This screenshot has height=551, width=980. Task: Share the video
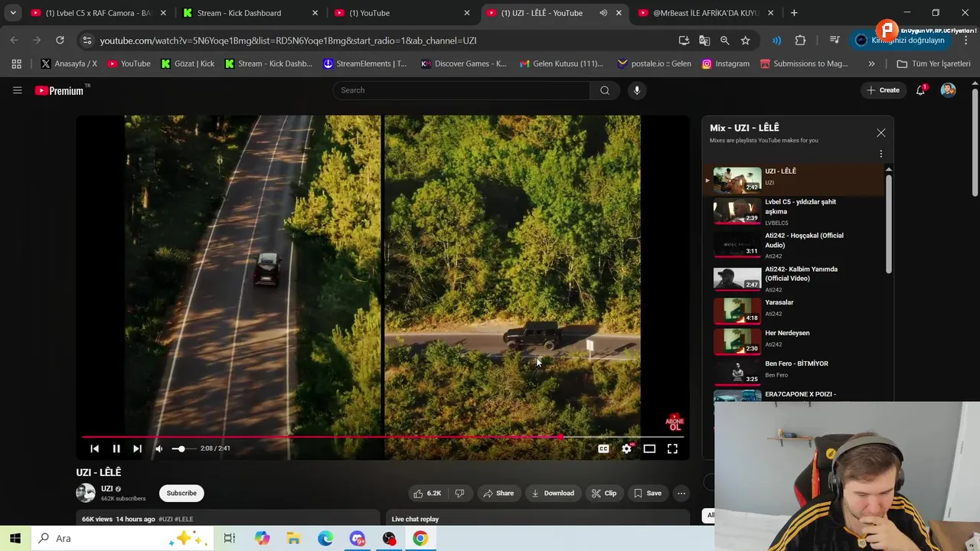pos(498,493)
